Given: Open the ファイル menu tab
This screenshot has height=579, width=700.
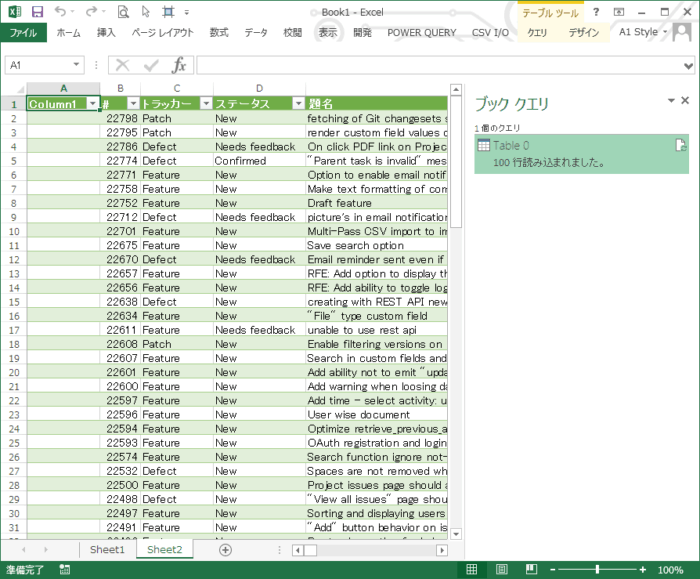Looking at the screenshot, I should (x=23, y=32).
